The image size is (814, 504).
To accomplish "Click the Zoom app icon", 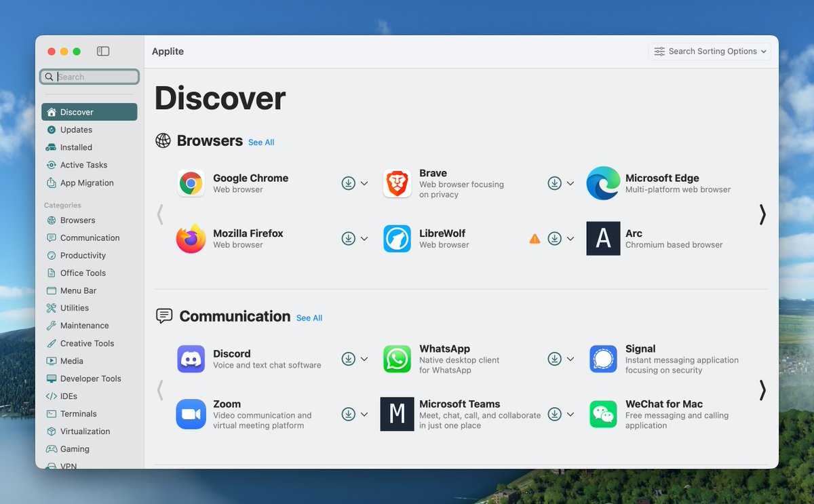I will coord(191,414).
